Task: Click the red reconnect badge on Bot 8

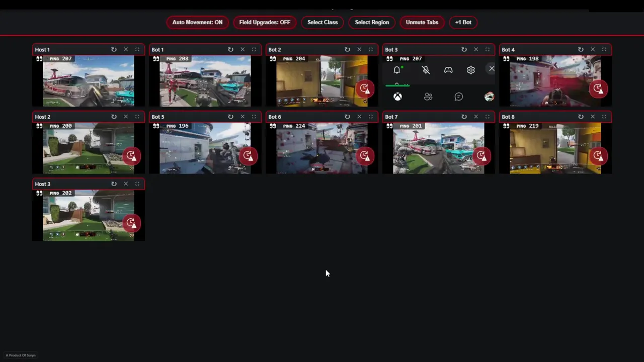Action: (598, 156)
